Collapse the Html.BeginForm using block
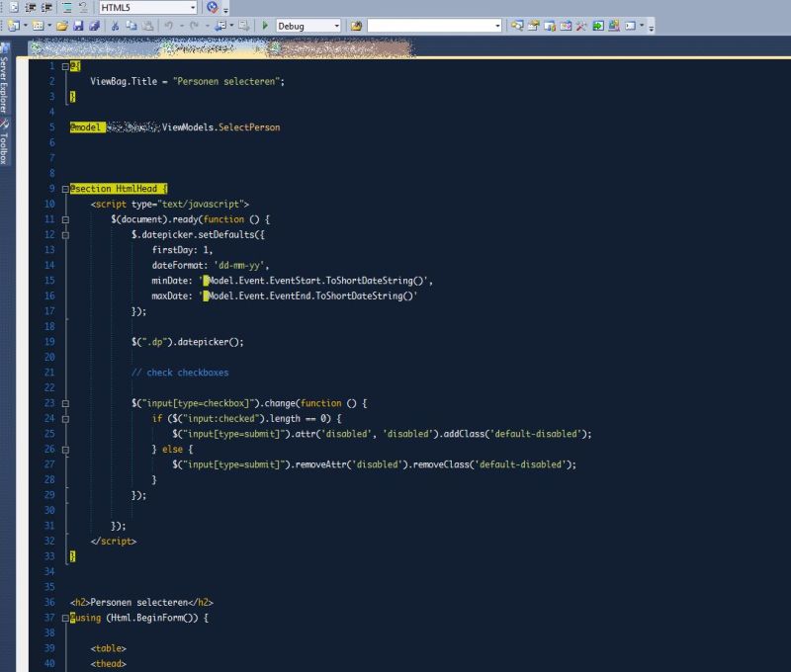The width and height of the screenshot is (791, 672). (64, 617)
